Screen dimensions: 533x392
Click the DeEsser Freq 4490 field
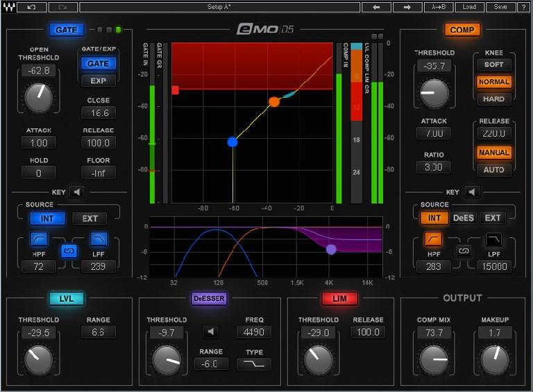pos(253,332)
